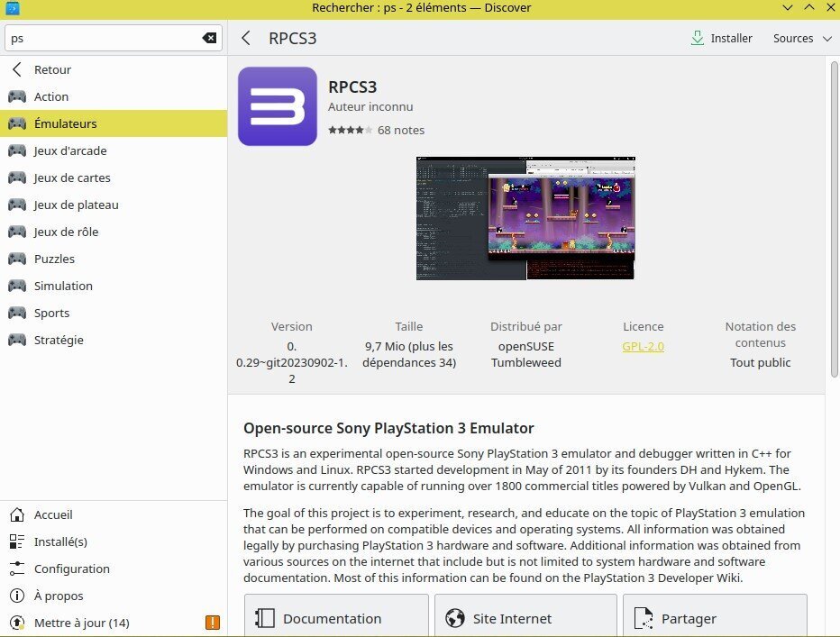This screenshot has height=637, width=840.
Task: Open the Site Internet button
Action: tap(525, 618)
